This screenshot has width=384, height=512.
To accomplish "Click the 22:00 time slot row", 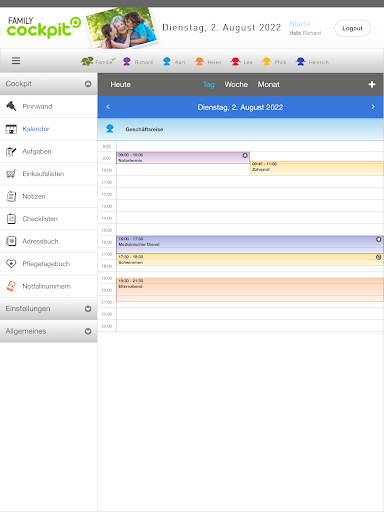I will (x=250, y=314).
